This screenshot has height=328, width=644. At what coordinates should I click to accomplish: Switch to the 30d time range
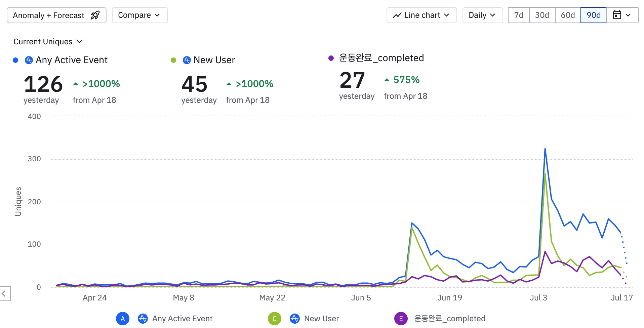(x=542, y=15)
